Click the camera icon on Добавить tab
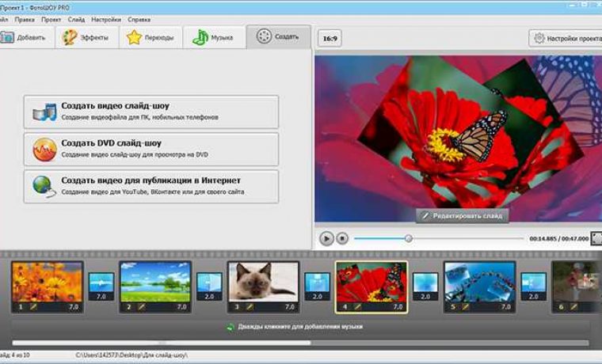 coord(7,38)
